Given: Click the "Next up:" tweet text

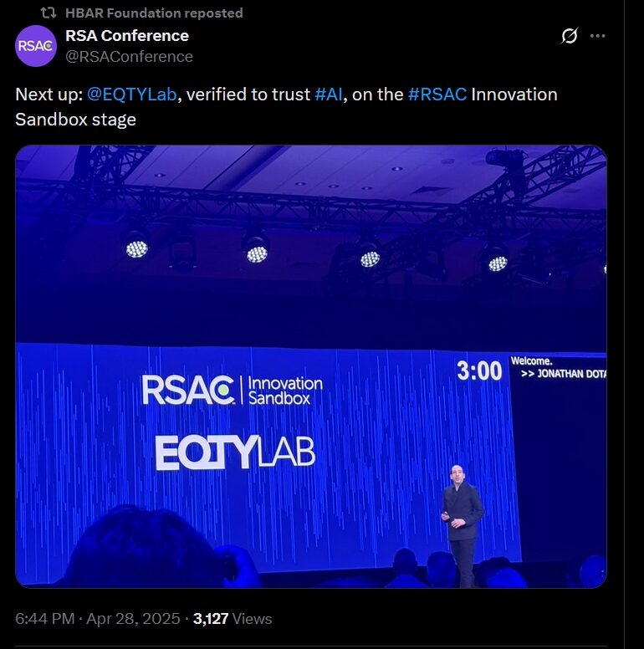Looking at the screenshot, I should 49,95.
